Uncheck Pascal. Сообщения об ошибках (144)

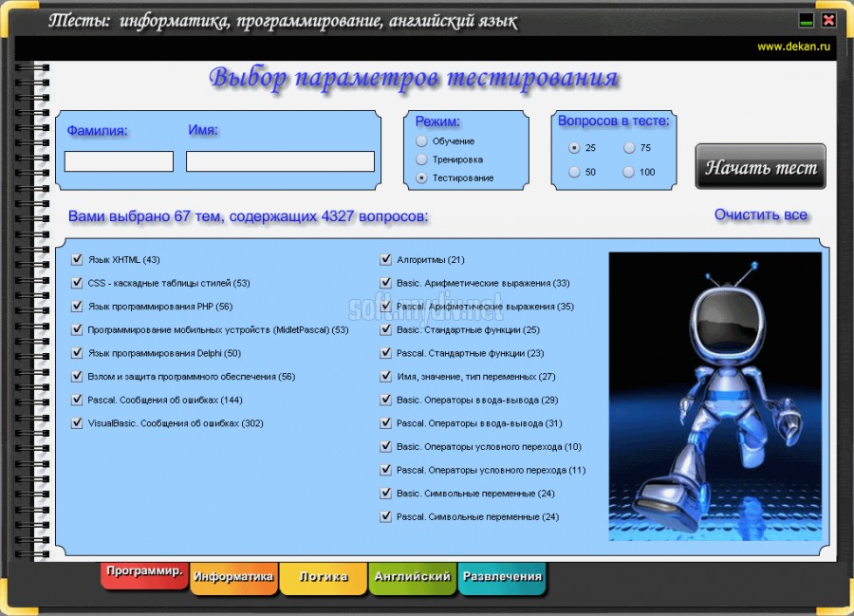pos(77,400)
